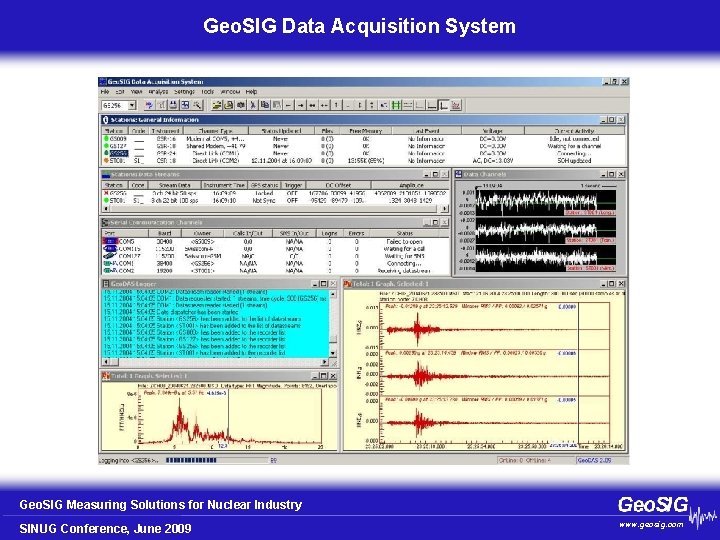Click the COM115 modem port icon
The image size is (720, 540).
109,248
